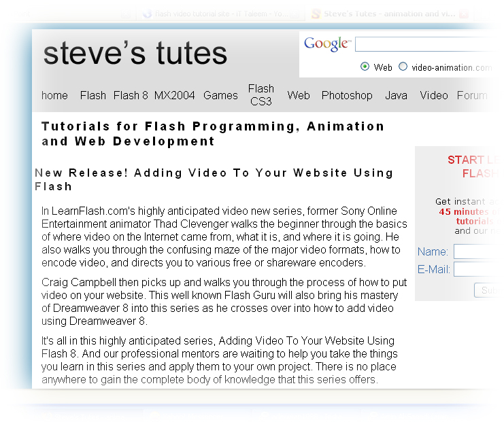504x422 pixels.
Task: Click the paragraph starting 'Craig Campbell then picks up'
Action: click(x=224, y=302)
